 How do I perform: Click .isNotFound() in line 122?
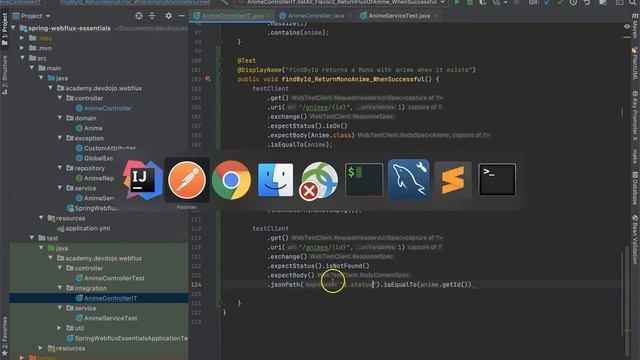click(x=346, y=266)
